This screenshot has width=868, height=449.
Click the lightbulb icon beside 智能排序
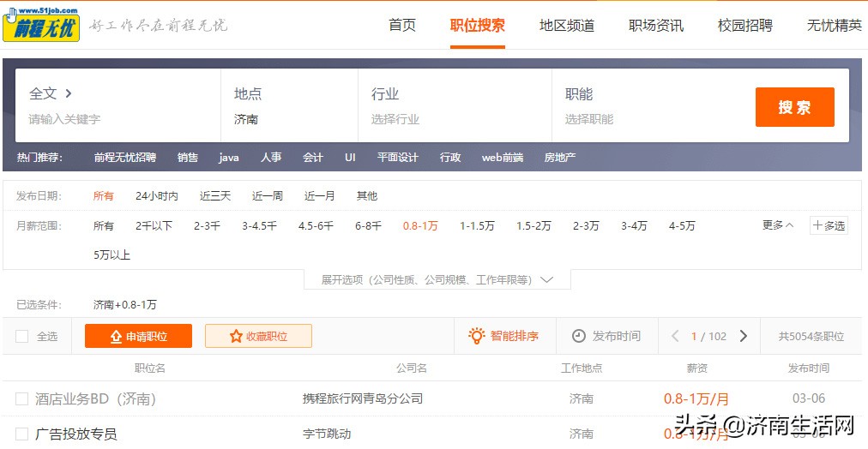click(476, 336)
